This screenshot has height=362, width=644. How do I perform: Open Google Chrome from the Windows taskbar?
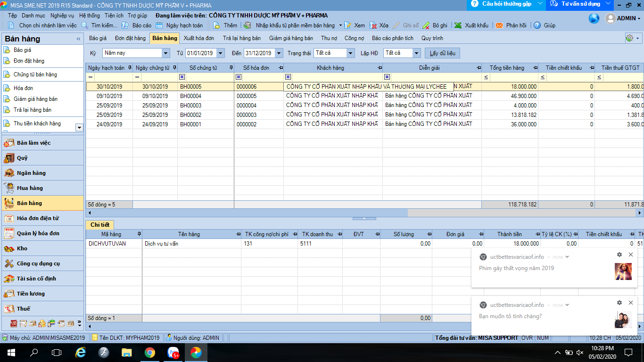(x=150, y=352)
